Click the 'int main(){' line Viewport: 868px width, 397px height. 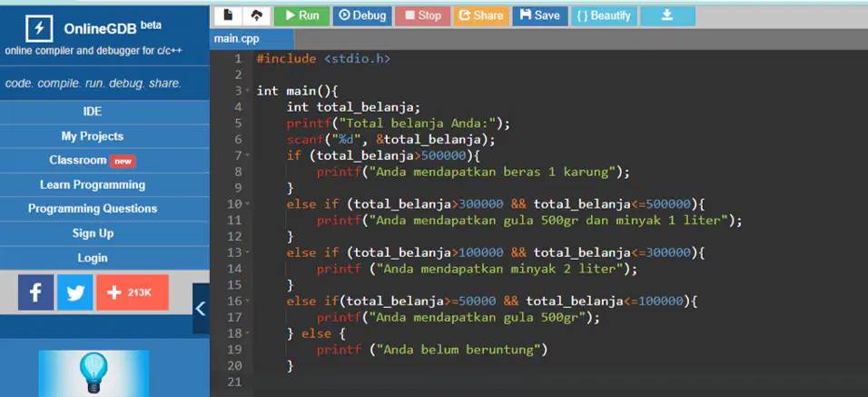click(297, 91)
